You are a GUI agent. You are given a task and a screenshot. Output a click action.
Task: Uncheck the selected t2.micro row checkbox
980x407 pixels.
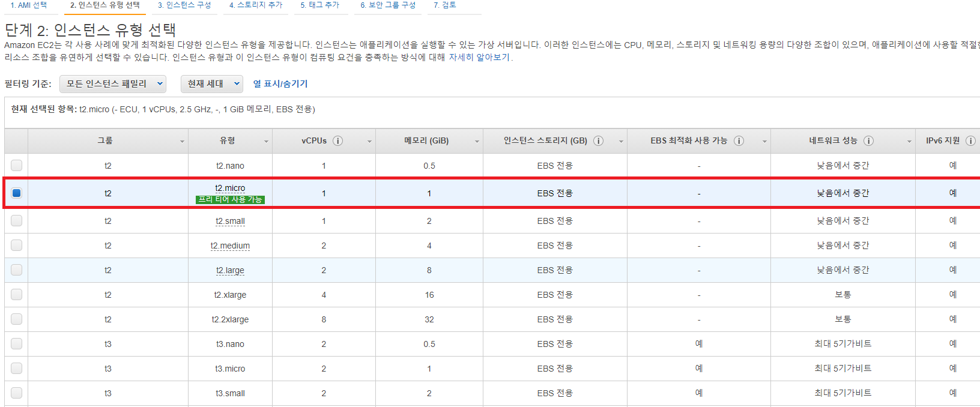(16, 193)
